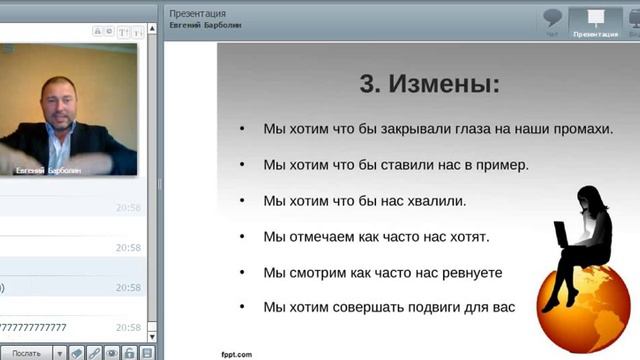Click the woman-on-globe slide illustration
This screenshot has width=640, height=360.
pos(584,269)
